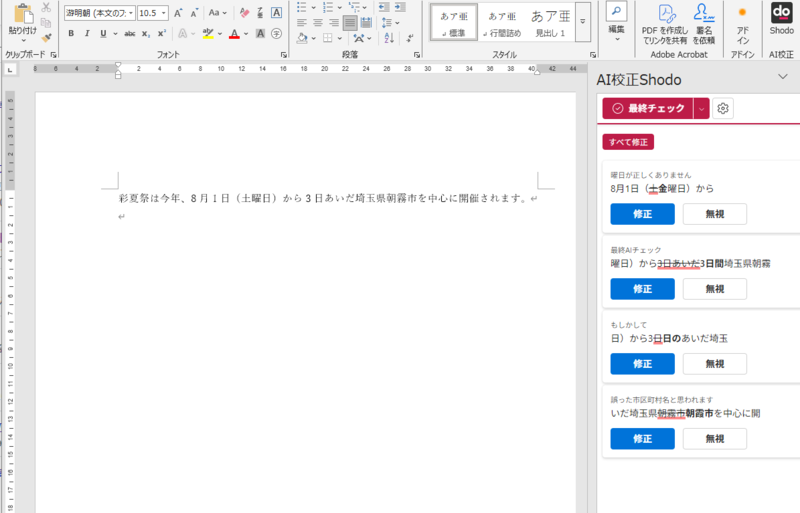This screenshot has width=800, height=513.
Task: Open the bullet list style dropdown arrow
Action: pyautogui.click(x=313, y=8)
